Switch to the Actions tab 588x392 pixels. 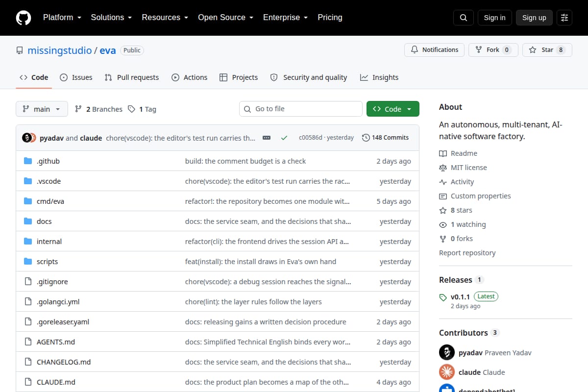coord(190,77)
